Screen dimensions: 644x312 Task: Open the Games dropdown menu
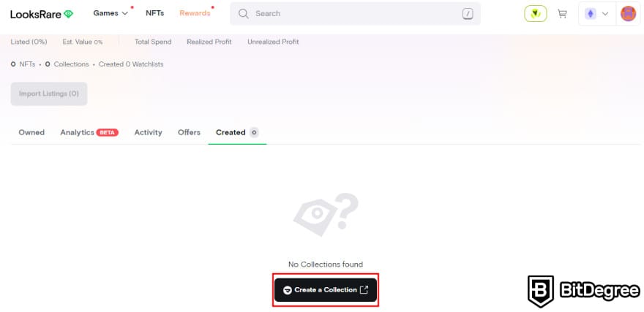pos(111,13)
